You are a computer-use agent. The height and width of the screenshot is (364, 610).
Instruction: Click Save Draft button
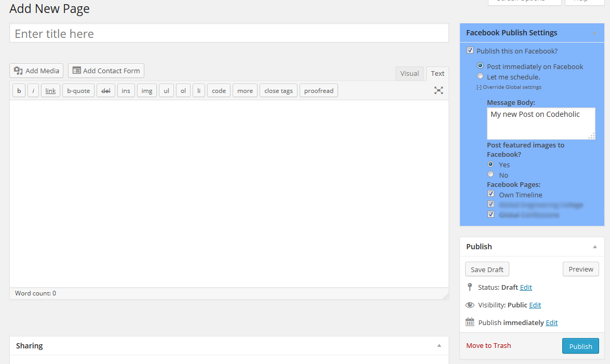point(487,269)
